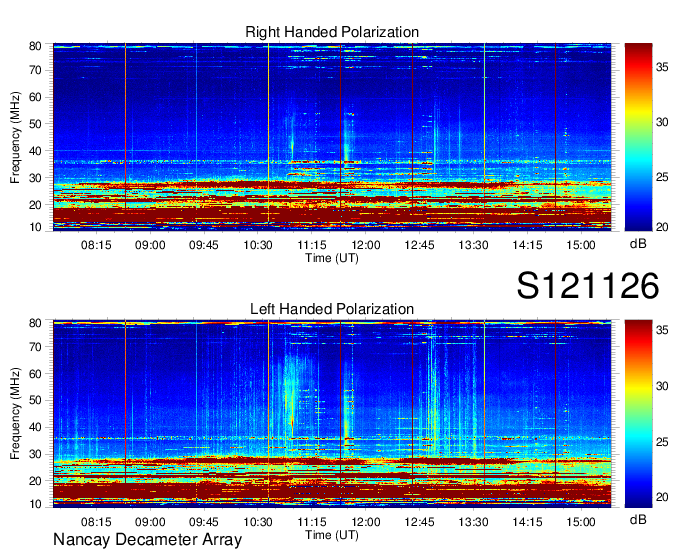
Task: Click the "60" frequency tick of right-handed plot
Action: [35, 97]
